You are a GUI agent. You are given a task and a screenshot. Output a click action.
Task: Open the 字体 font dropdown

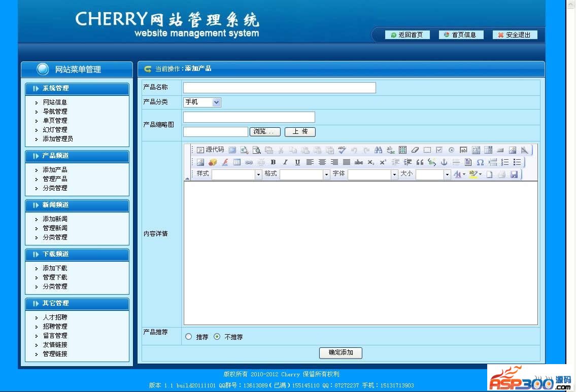pos(372,174)
